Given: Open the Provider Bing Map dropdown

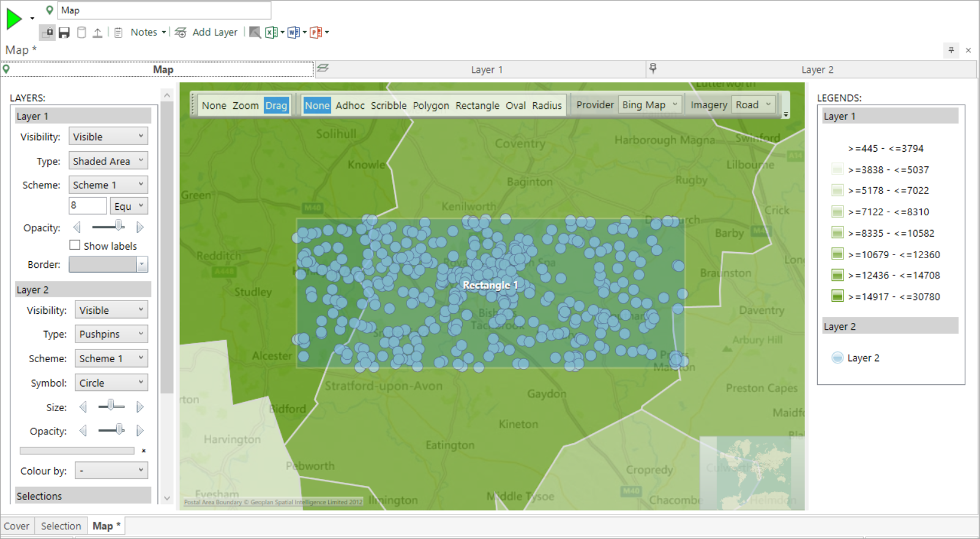Looking at the screenshot, I should tap(650, 105).
